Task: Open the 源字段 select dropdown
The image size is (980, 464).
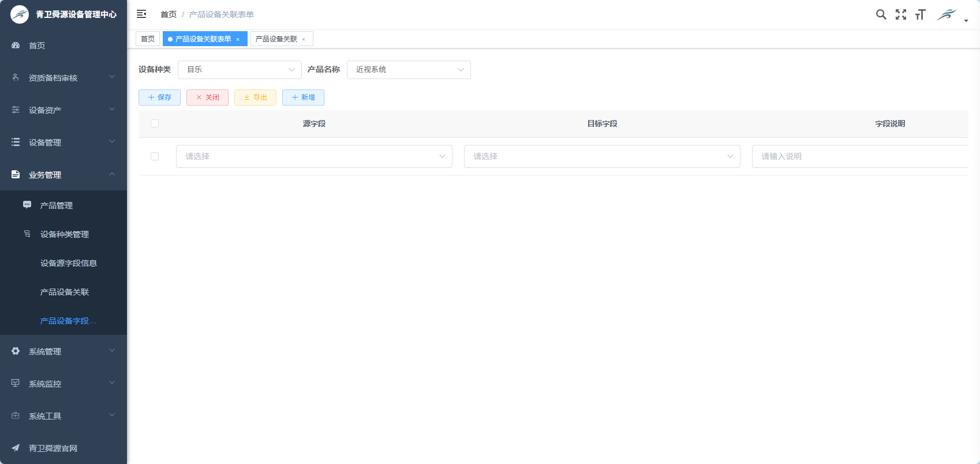Action: coord(314,156)
